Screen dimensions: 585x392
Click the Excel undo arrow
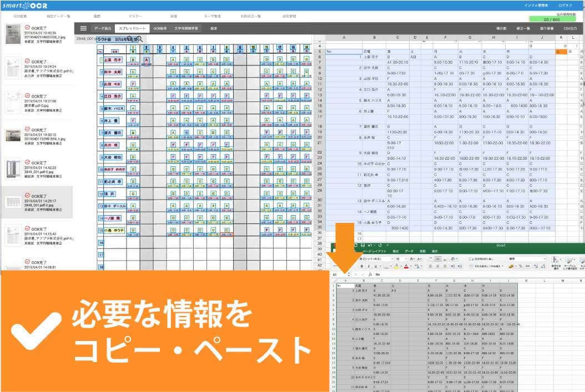(370, 245)
